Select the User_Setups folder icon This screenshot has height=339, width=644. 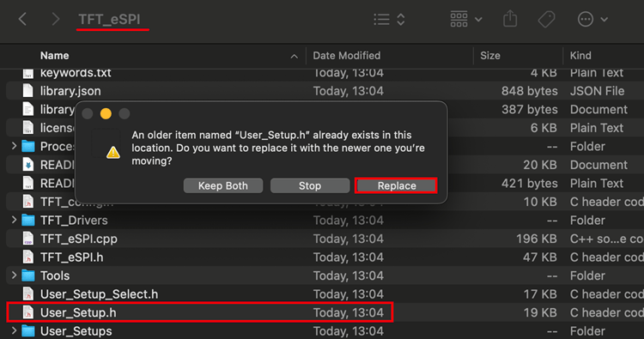[x=28, y=331]
